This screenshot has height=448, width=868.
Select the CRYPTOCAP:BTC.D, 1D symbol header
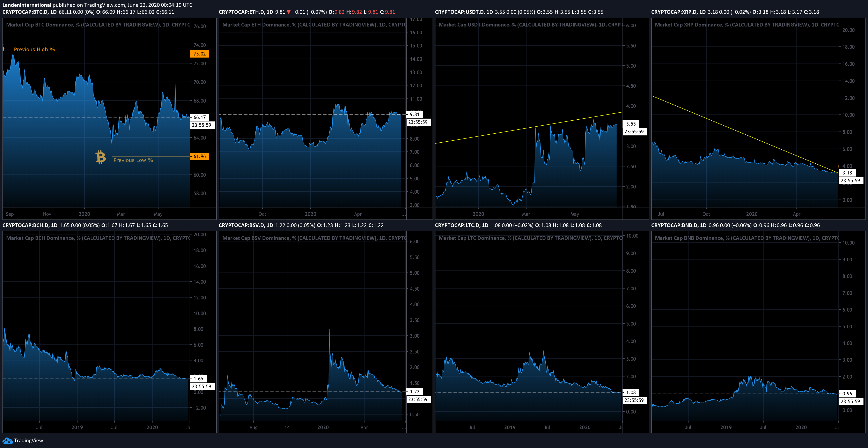point(30,12)
